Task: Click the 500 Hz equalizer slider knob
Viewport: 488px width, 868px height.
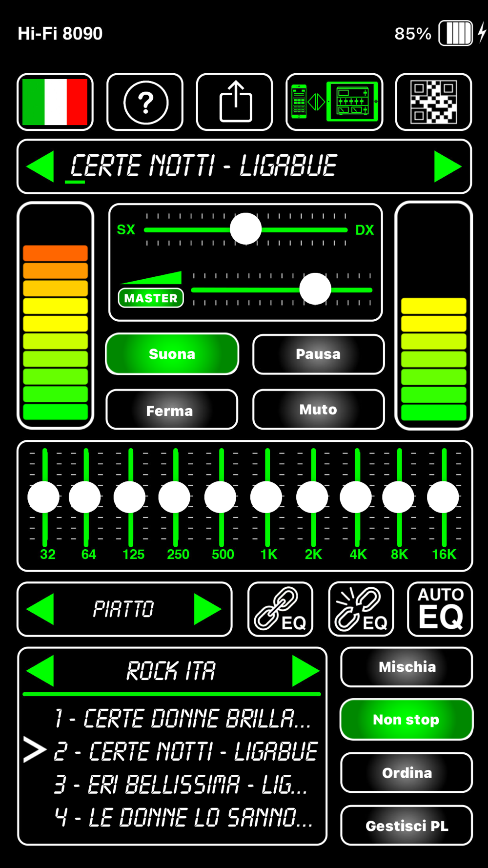Action: click(221, 497)
